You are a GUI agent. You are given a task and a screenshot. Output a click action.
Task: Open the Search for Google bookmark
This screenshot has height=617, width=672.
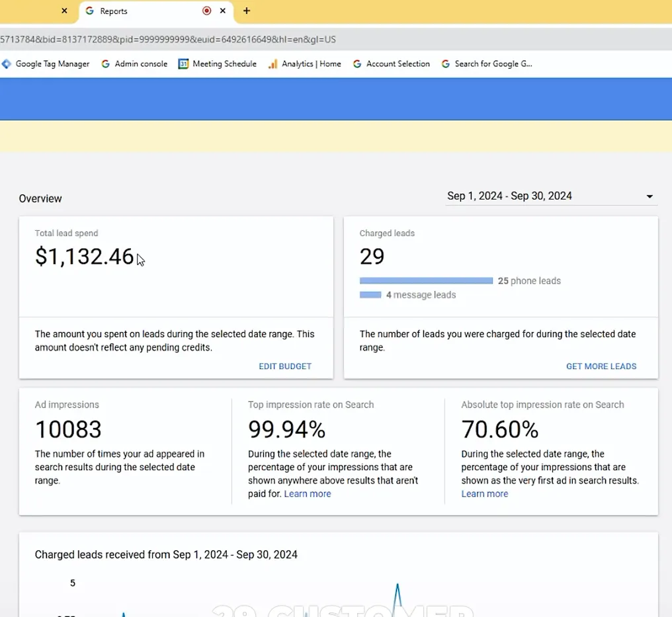(x=487, y=64)
